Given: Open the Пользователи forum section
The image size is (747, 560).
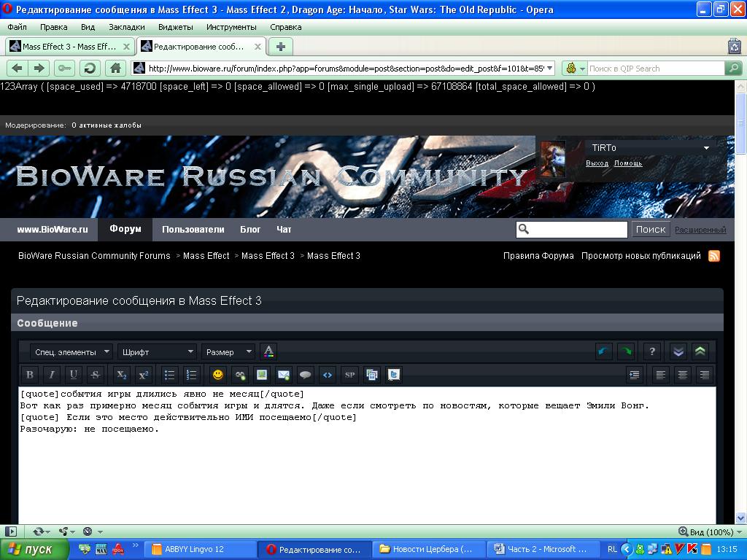Looking at the screenshot, I should 193,230.
